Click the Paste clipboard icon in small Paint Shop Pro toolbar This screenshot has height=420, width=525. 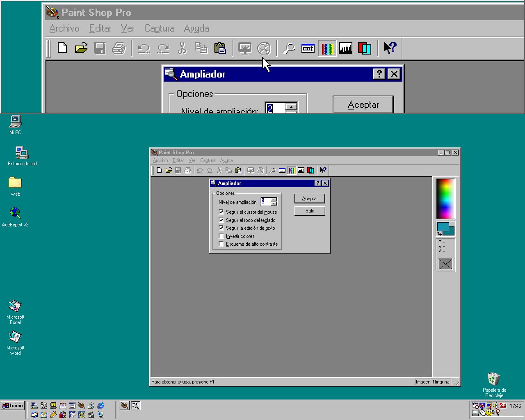[x=238, y=170]
